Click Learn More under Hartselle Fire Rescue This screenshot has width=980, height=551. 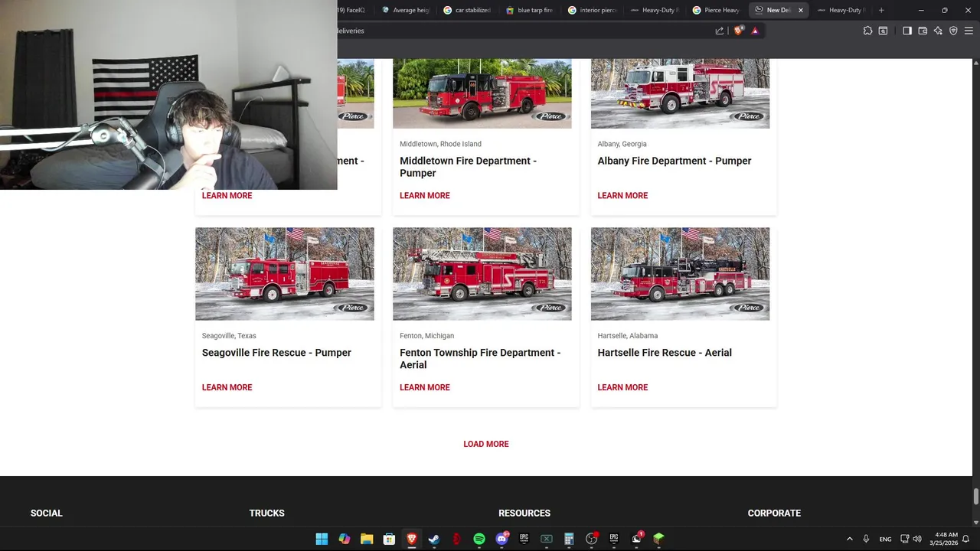point(622,387)
